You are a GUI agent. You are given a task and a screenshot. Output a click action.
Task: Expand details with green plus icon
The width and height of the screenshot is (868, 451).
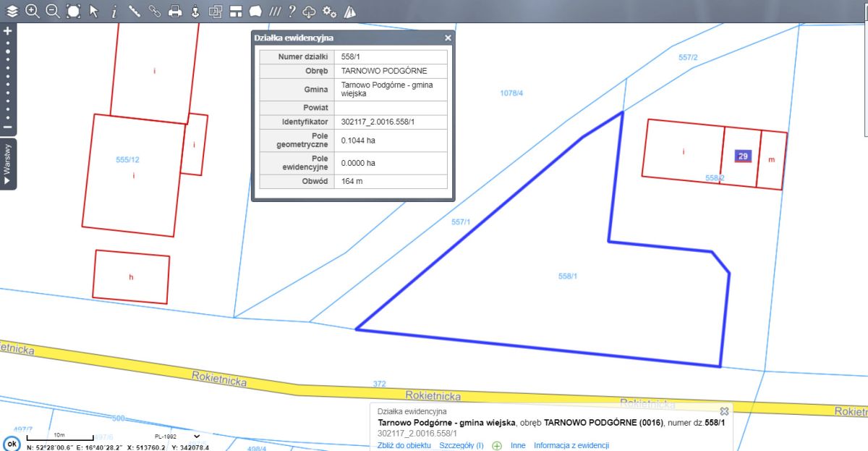point(497,445)
